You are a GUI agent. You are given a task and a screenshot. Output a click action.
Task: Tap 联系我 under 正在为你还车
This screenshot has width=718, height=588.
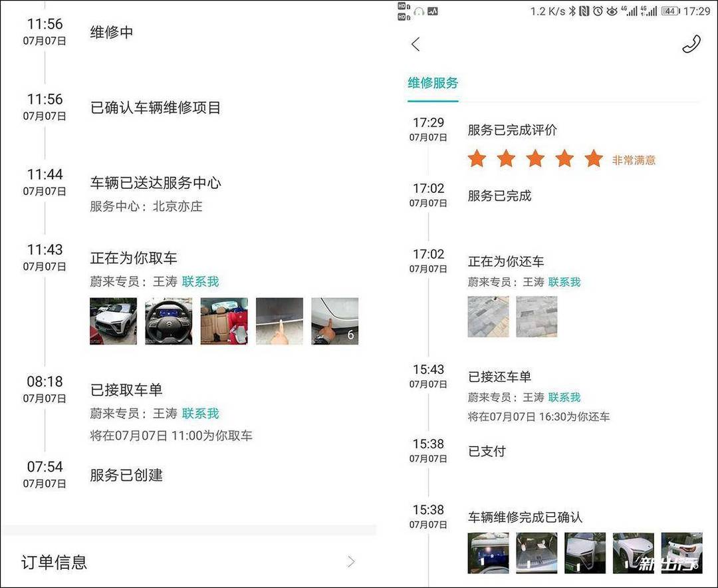point(564,282)
